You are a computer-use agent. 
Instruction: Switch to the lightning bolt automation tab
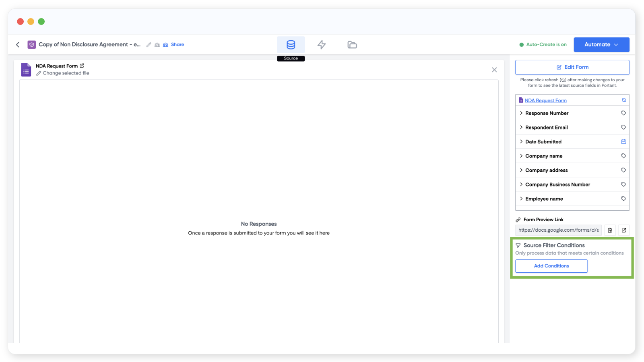(x=321, y=45)
